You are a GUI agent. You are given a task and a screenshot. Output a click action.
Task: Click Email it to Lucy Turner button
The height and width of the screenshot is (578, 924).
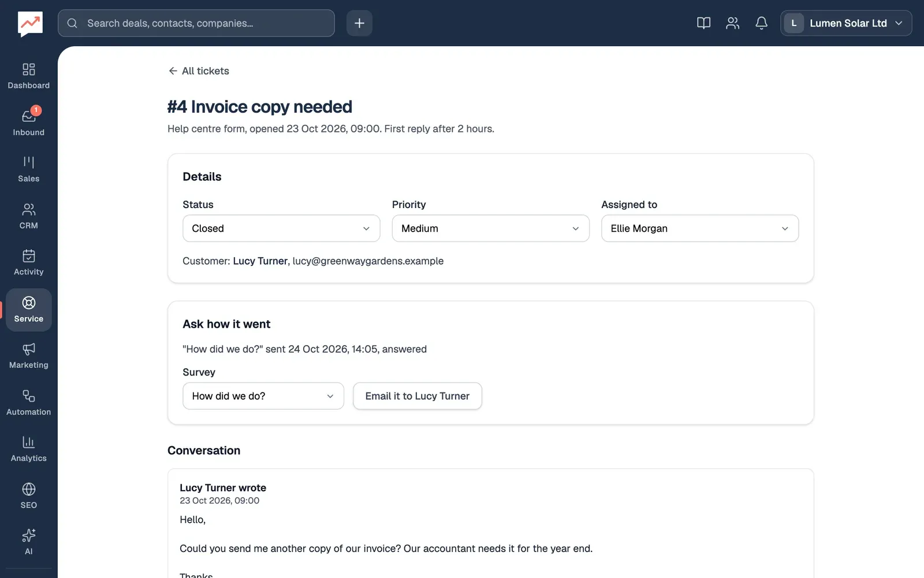click(x=417, y=396)
